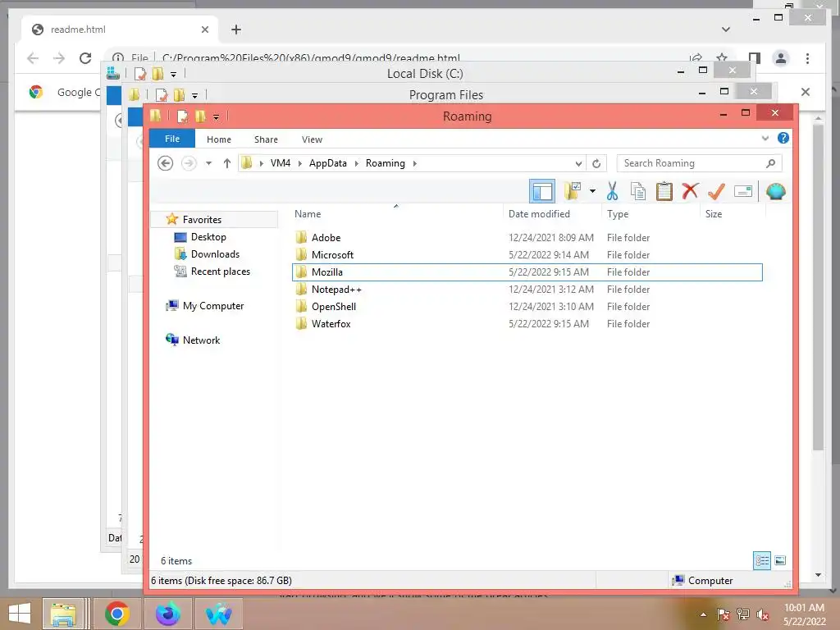Refresh the Roaming folder
840x630 pixels.
tap(596, 163)
